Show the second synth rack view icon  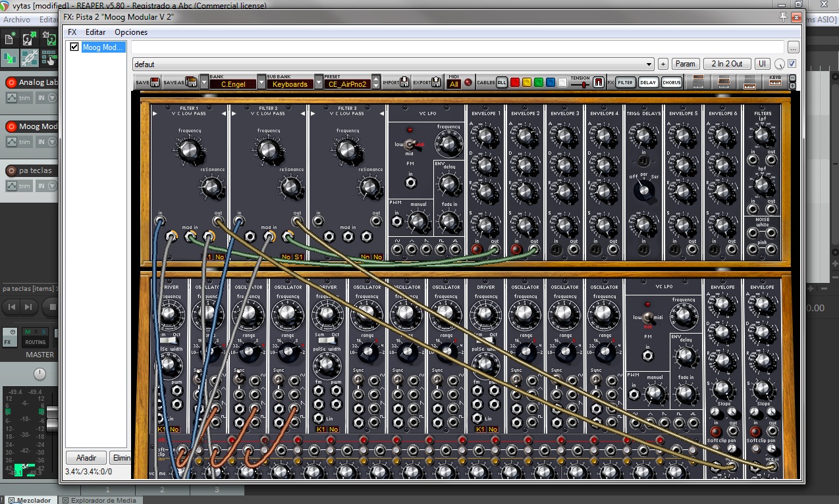click(724, 82)
